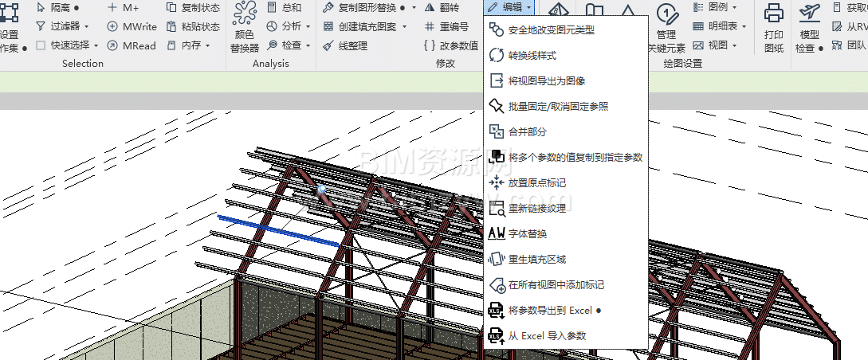The image size is (868, 360).
Task: Open 模型检查 airplane icon tool
Action: [809, 14]
